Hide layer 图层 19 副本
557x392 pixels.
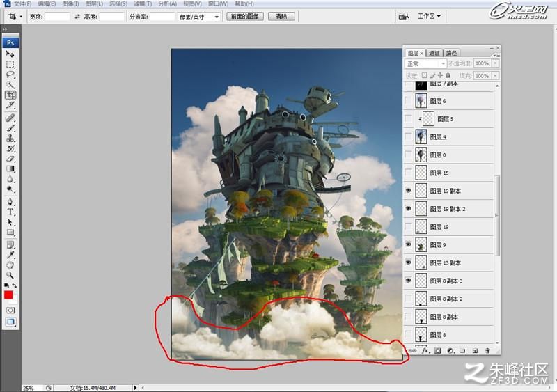point(409,191)
